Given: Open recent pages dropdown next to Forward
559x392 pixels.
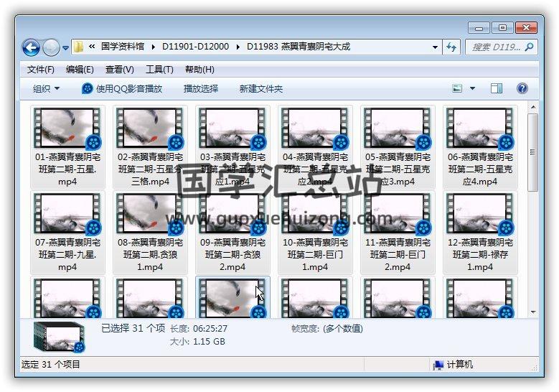Looking at the screenshot, I should [66, 48].
